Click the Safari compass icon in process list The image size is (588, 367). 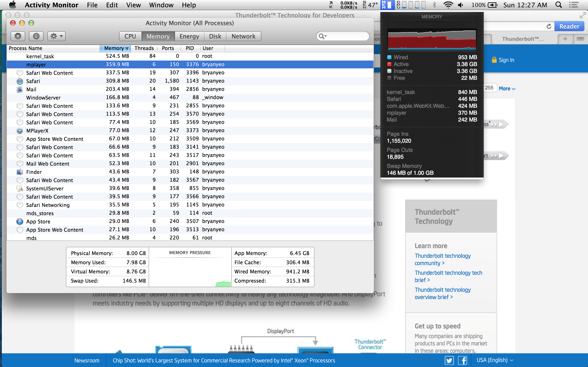[x=20, y=81]
